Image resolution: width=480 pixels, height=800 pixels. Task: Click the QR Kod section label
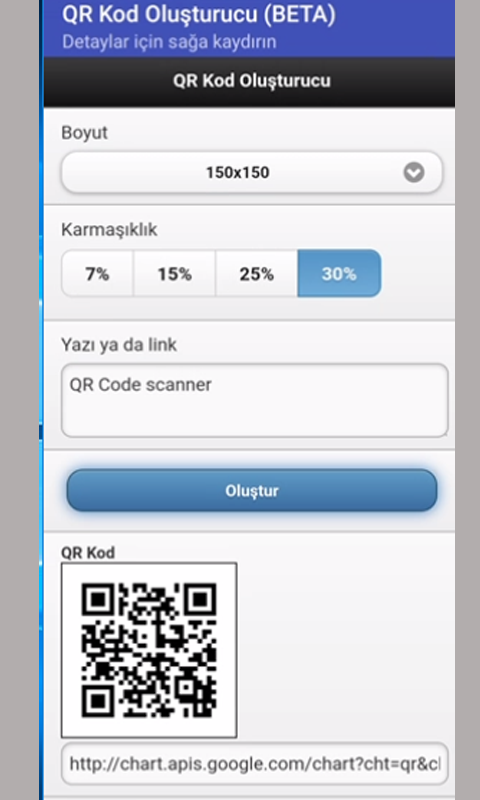(88, 553)
